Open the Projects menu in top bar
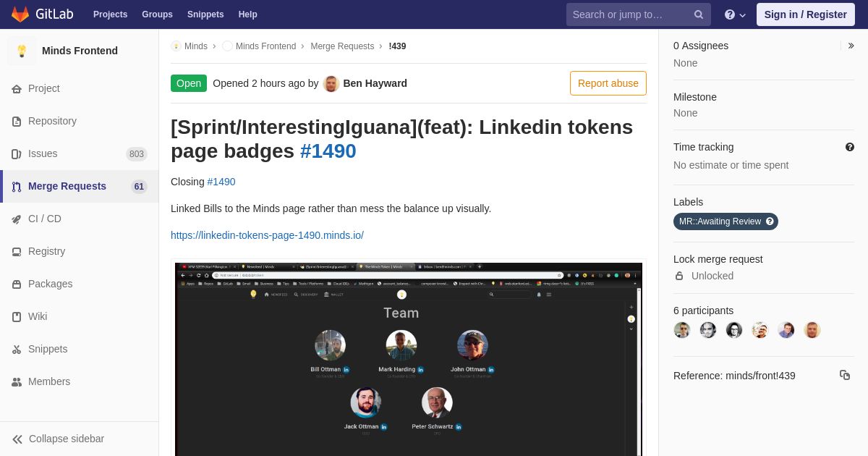 tap(110, 14)
